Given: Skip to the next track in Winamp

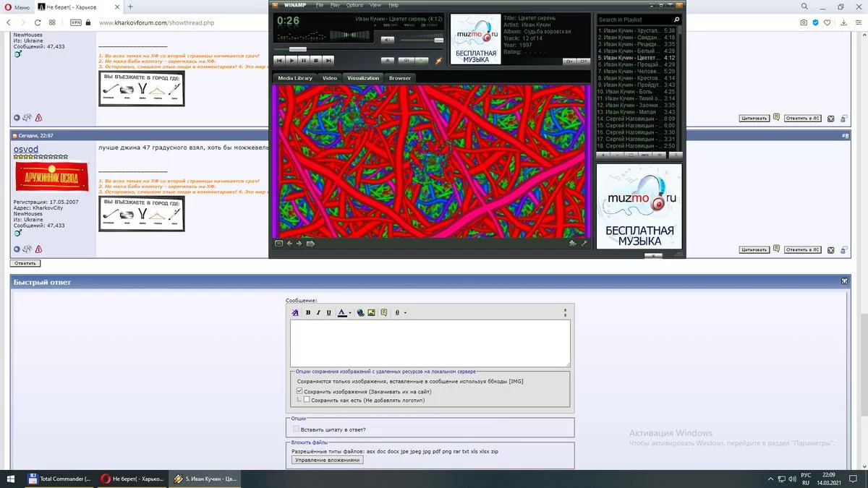Looking at the screenshot, I should (x=328, y=61).
